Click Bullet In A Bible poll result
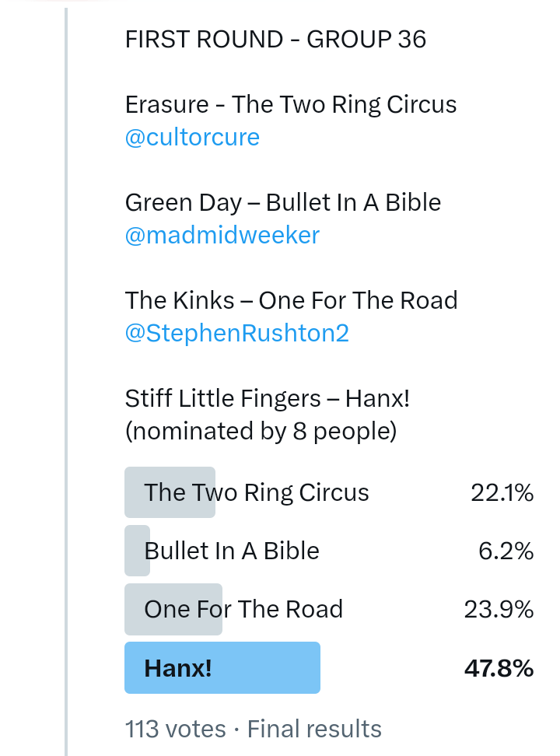This screenshot has width=560, height=756. pyautogui.click(x=232, y=551)
